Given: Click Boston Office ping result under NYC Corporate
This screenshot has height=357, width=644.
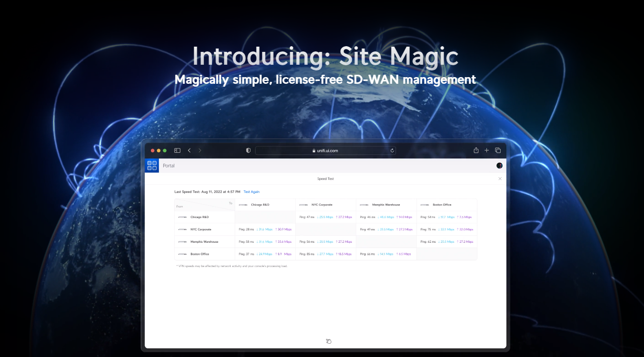Looking at the screenshot, I should [326, 254].
